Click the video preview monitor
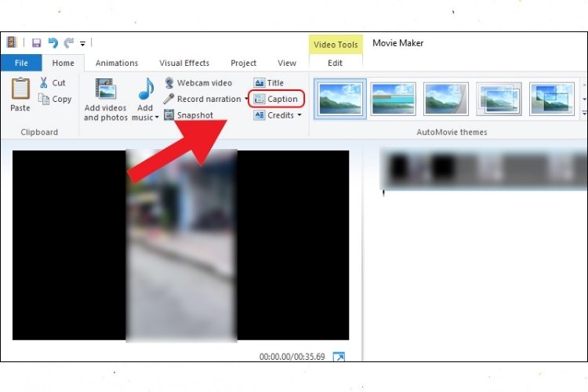588x392 pixels. point(181,245)
